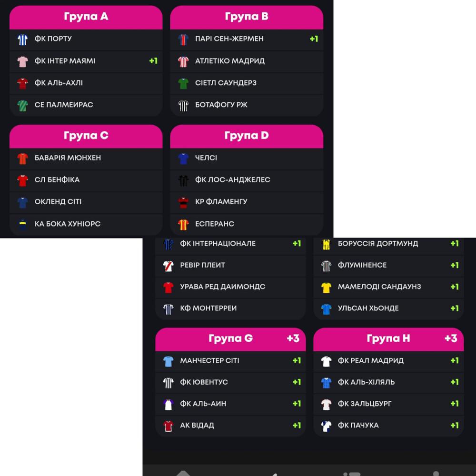Expand Група G with +3 badge
The image size is (476, 476).
[230, 339]
